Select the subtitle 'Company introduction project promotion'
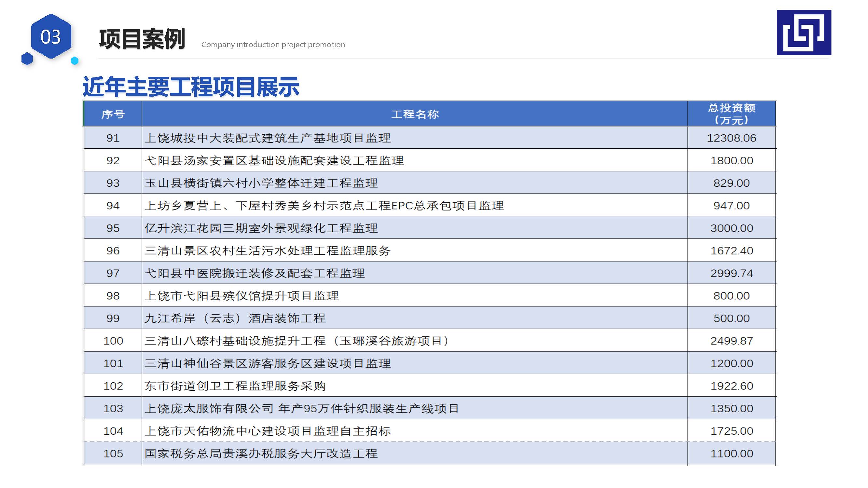868x488 pixels. pos(273,45)
